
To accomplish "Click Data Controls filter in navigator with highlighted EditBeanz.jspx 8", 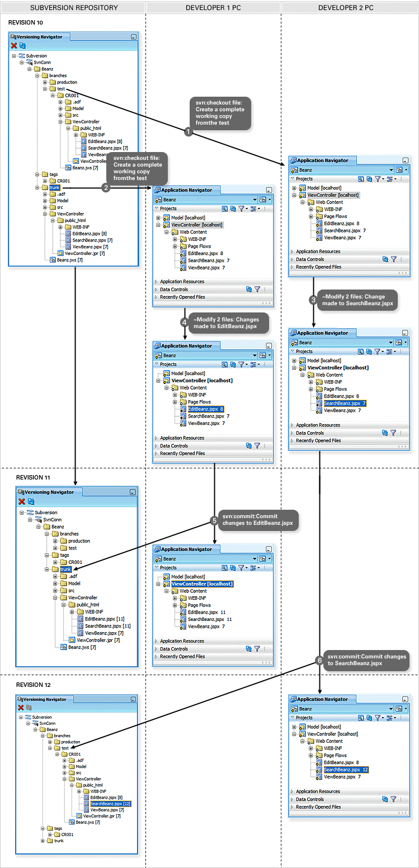I will [257, 445].
